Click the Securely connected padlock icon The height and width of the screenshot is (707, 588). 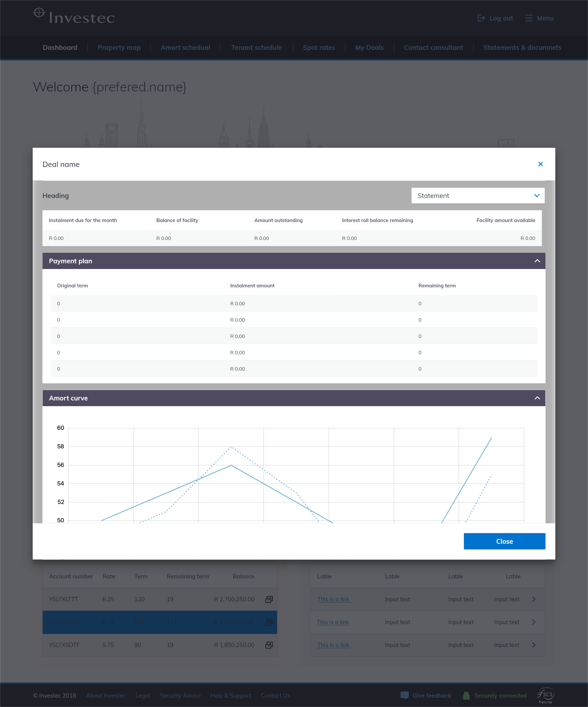pyautogui.click(x=466, y=695)
